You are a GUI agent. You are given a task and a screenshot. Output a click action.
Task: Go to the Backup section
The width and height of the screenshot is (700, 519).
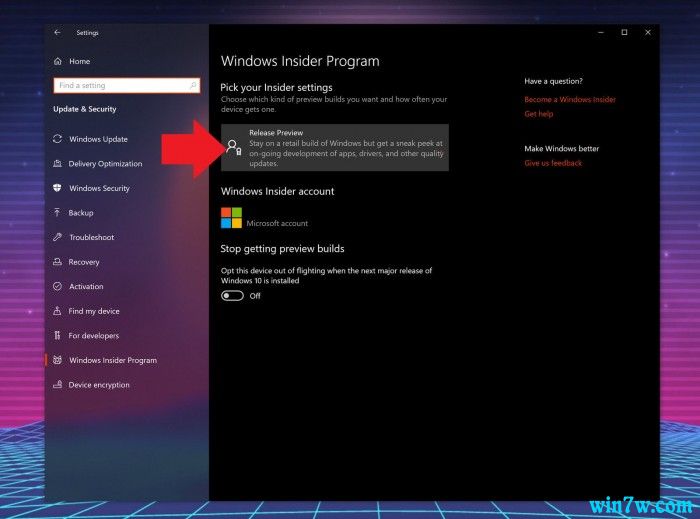point(81,213)
